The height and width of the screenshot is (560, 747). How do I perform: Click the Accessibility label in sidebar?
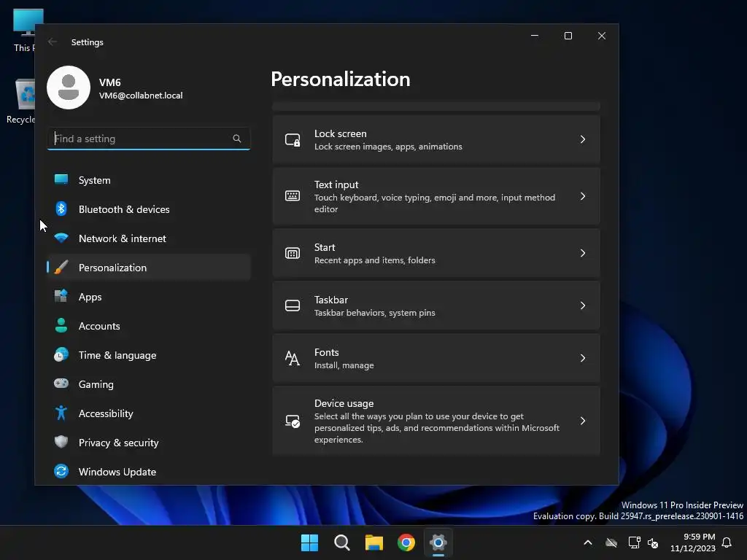tap(106, 413)
